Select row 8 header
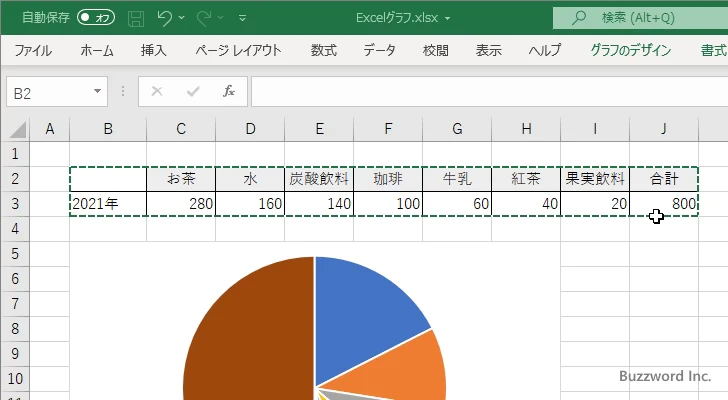The height and width of the screenshot is (400, 728). coord(15,329)
